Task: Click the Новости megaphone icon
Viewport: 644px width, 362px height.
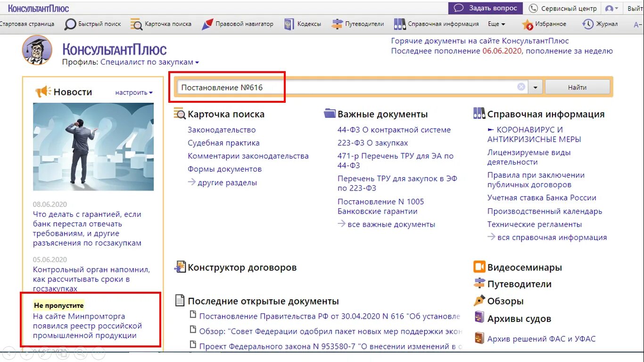Action: 43,91
